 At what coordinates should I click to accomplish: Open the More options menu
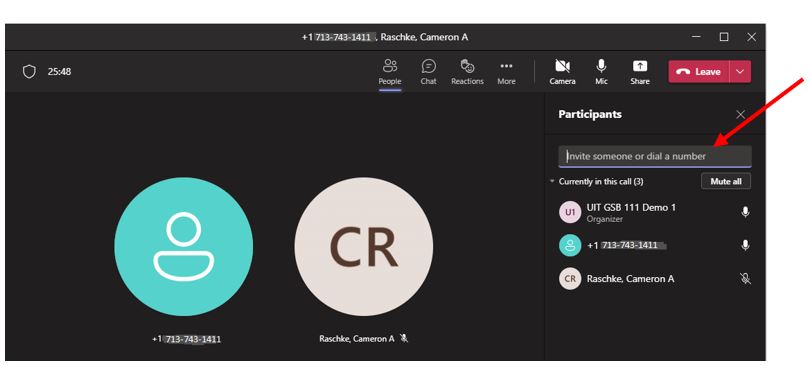point(506,72)
